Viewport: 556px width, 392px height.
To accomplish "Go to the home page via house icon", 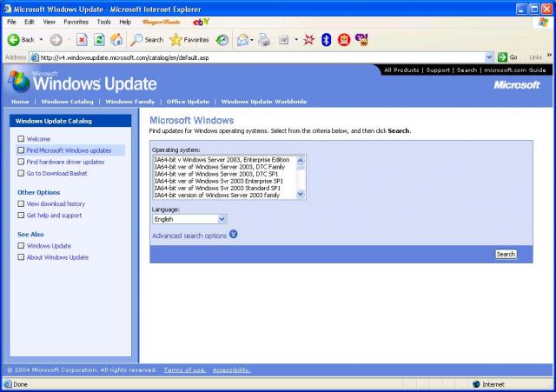I will (116, 40).
